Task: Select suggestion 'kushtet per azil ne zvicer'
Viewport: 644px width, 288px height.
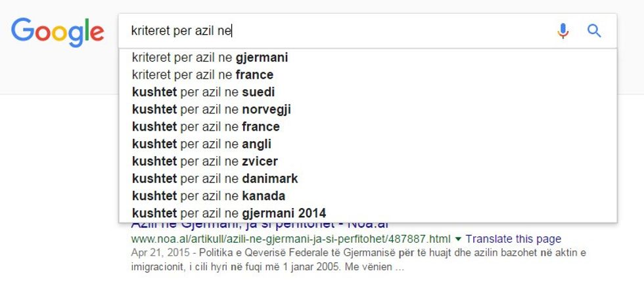Action: (204, 161)
